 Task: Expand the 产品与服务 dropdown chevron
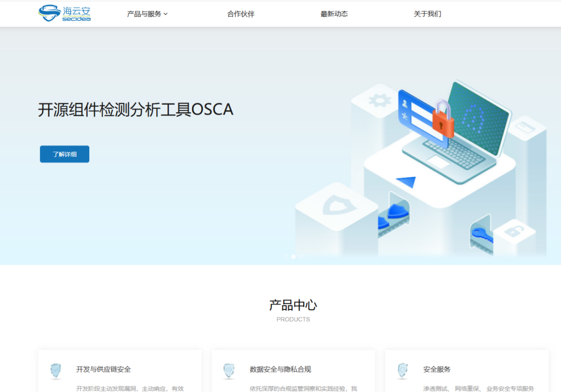pos(165,14)
